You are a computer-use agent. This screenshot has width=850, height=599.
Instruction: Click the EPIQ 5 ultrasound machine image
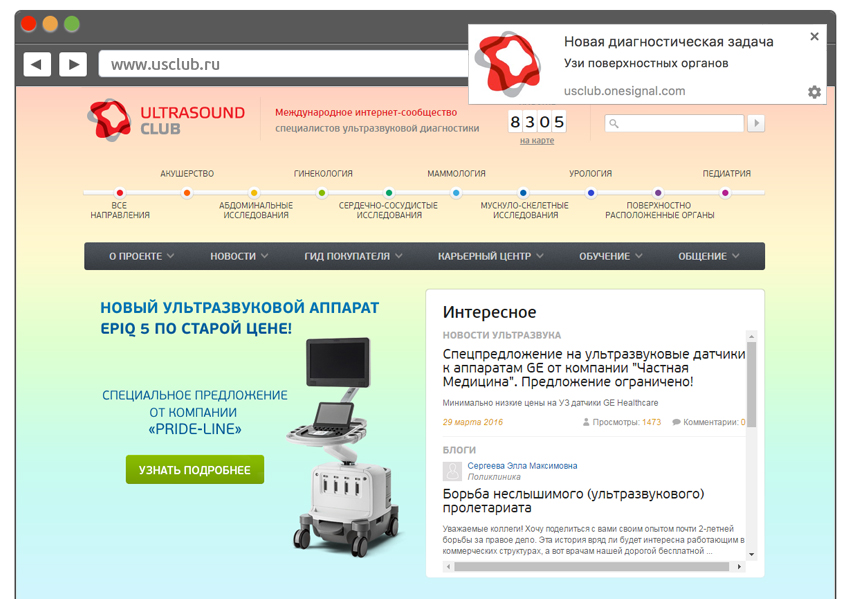[x=344, y=447]
